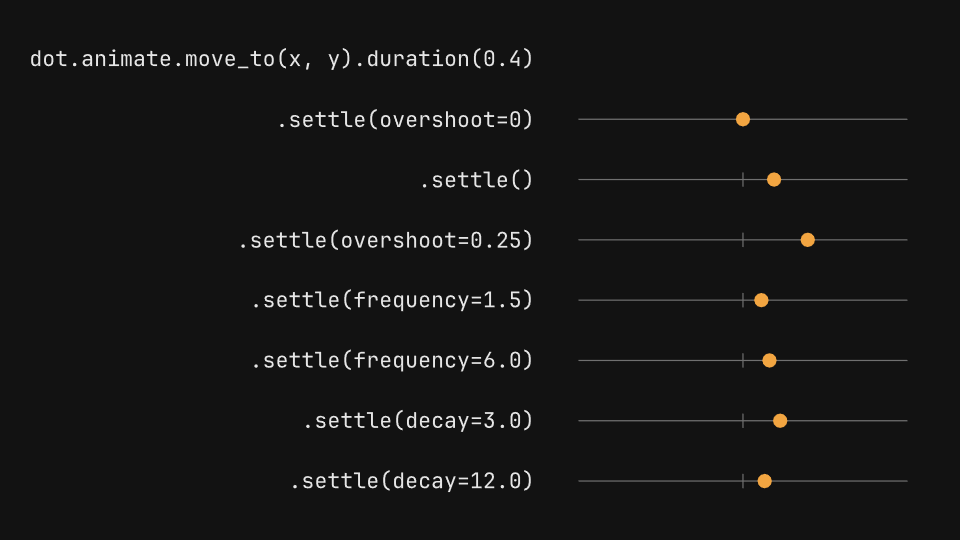
Task: Click the .settle(frequency=1.5) label
Action: [x=392, y=300]
